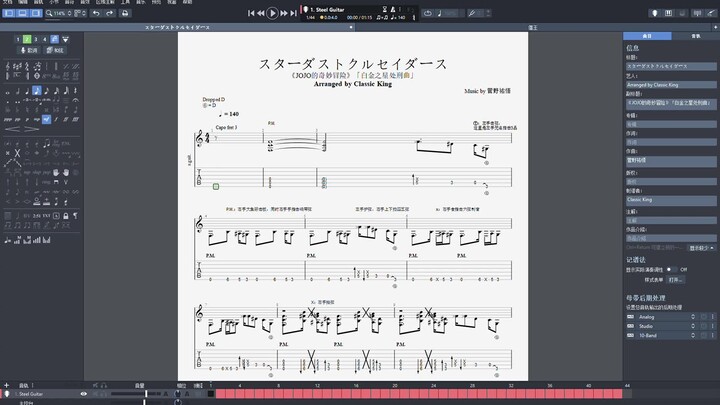Open the 歌词 lyrics editor button
720x405 pixels.
tap(28, 50)
